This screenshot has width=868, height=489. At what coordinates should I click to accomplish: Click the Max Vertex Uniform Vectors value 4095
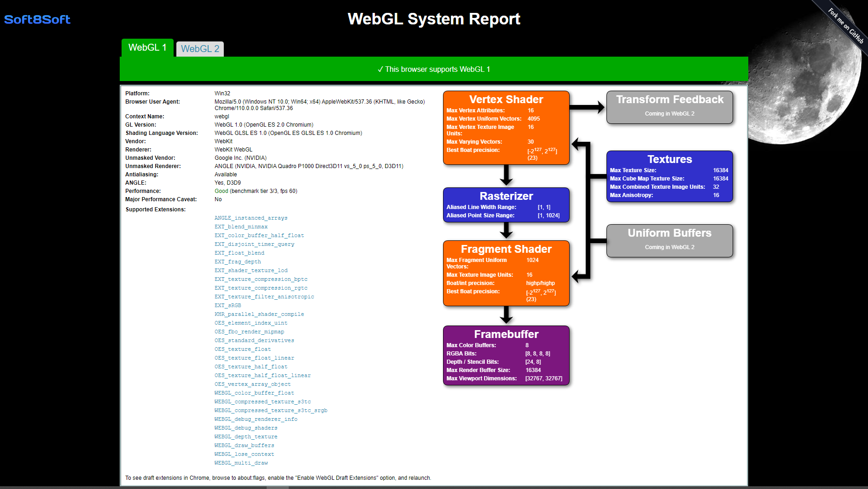pyautogui.click(x=534, y=119)
